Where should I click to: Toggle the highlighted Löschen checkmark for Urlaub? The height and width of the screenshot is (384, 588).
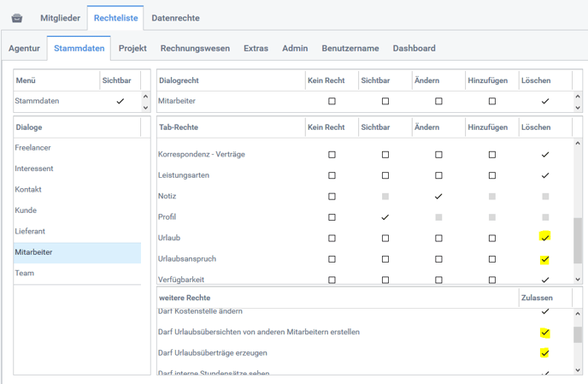pyautogui.click(x=545, y=238)
